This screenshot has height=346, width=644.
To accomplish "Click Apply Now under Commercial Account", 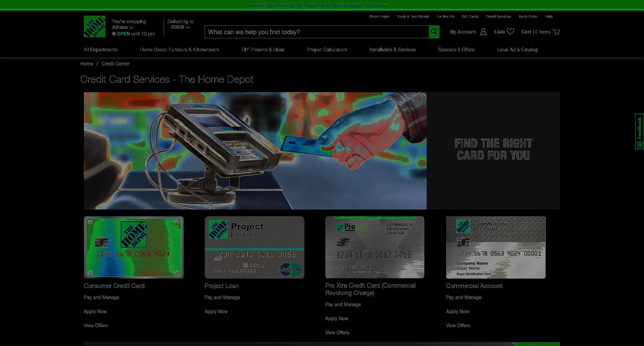I will [458, 311].
